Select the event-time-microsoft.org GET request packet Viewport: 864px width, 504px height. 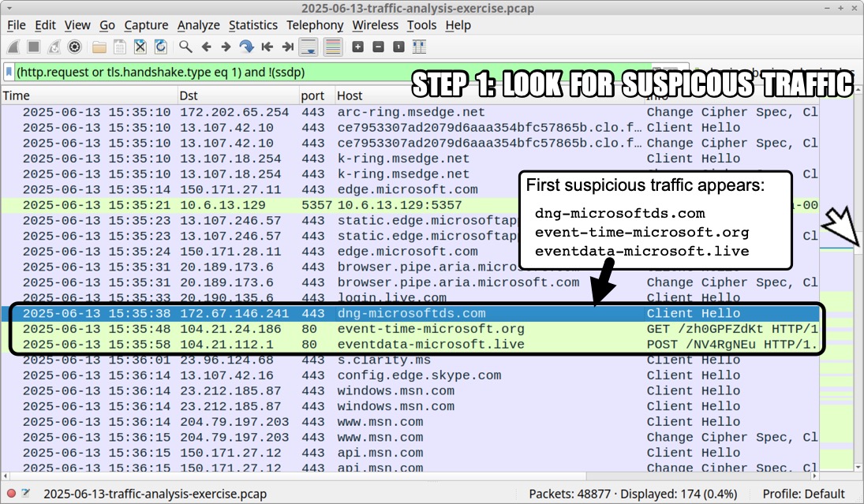click(x=410, y=329)
